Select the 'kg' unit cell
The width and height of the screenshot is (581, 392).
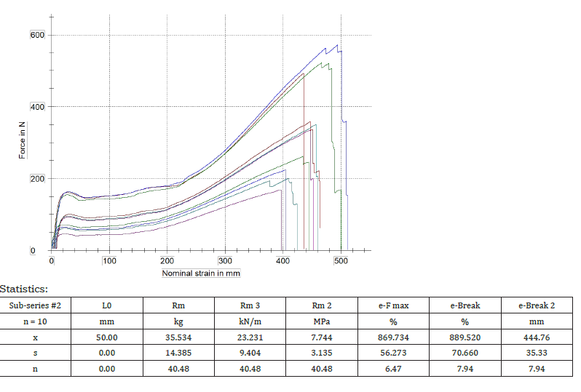coord(178,321)
